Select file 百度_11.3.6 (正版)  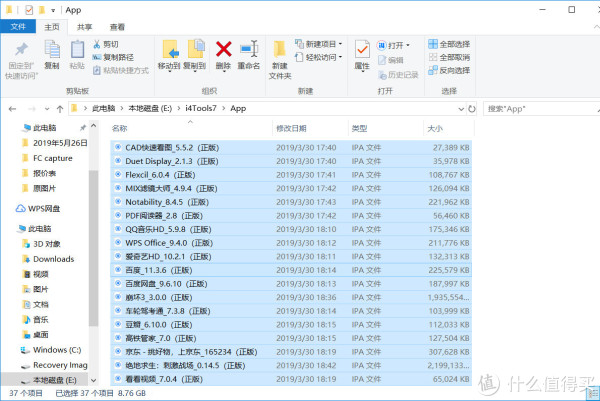click(x=291, y=270)
